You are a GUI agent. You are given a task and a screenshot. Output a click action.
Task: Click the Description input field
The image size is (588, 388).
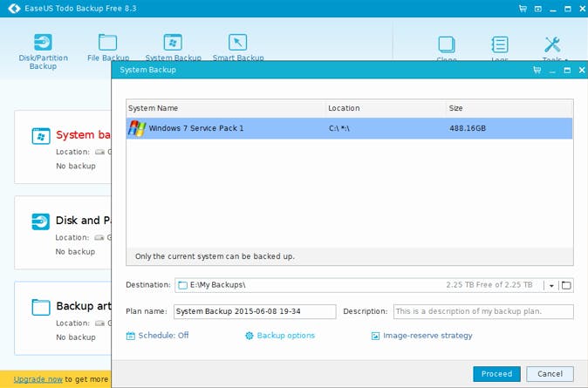tap(483, 311)
